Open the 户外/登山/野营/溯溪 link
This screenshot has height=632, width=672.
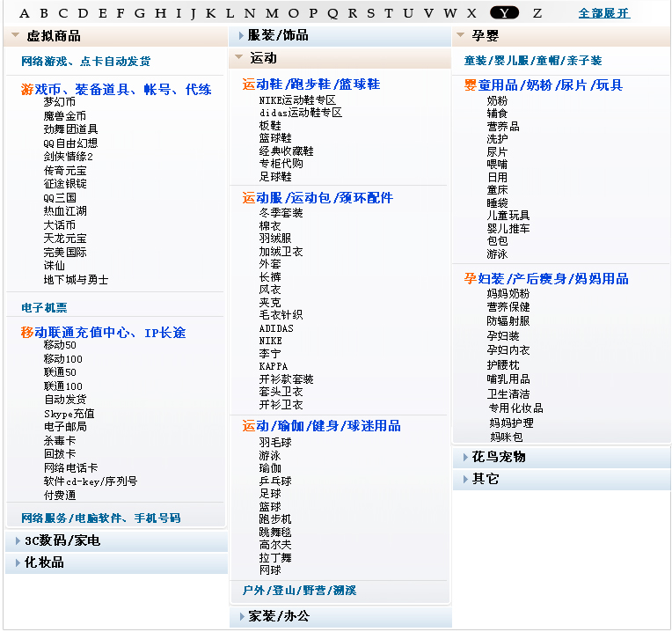299,590
